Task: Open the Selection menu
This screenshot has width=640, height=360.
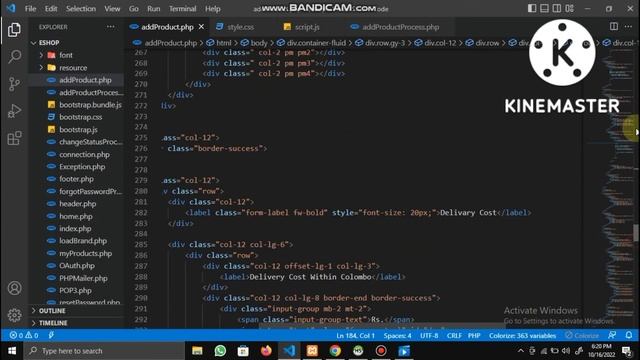Action: point(81,9)
